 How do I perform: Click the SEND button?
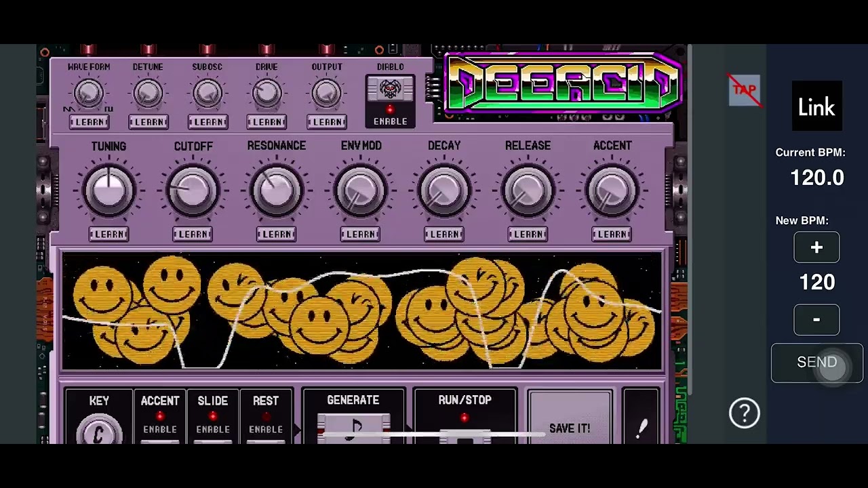(x=816, y=363)
